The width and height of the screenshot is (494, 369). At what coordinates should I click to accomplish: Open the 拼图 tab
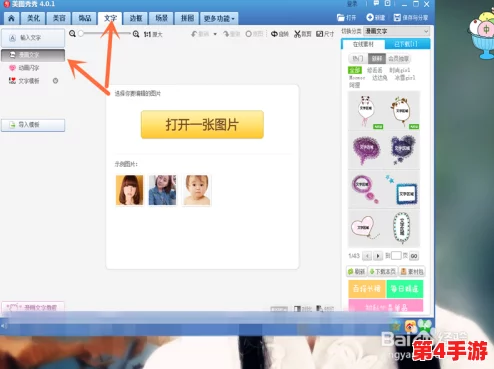tap(187, 18)
